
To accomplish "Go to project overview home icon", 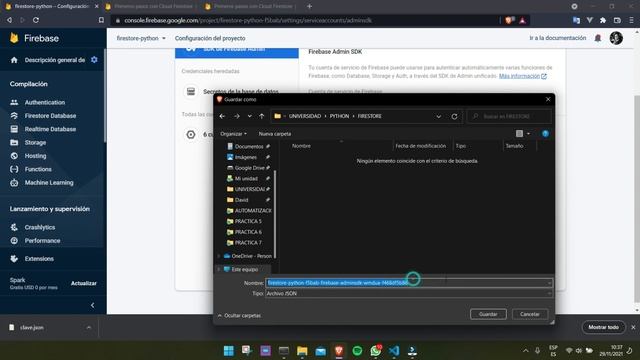I will (14, 60).
